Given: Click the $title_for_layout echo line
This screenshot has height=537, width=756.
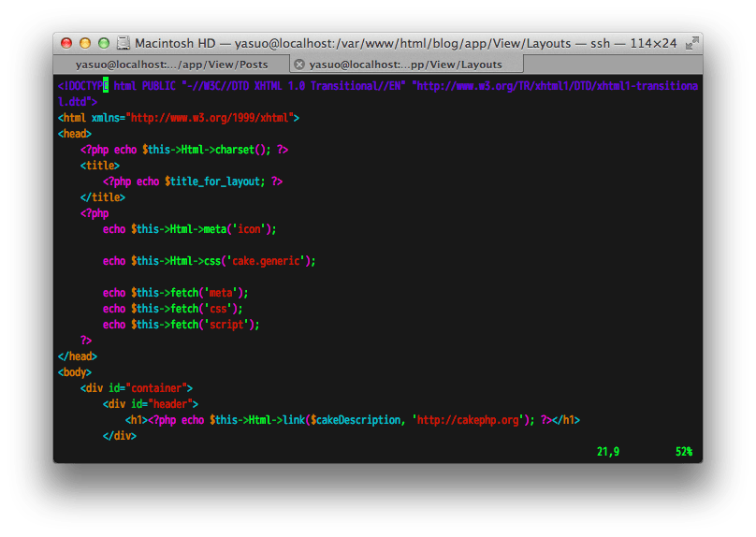Looking at the screenshot, I should [193, 181].
